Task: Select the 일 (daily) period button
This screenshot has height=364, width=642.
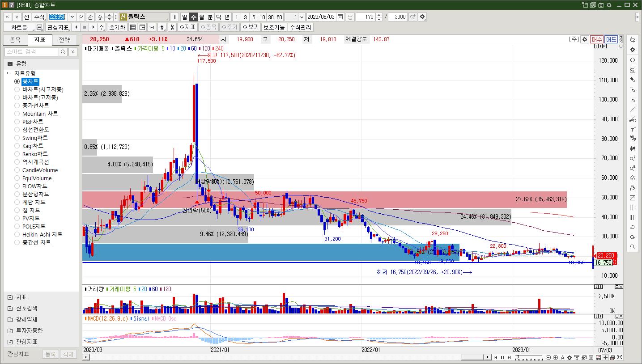Action: click(185, 17)
